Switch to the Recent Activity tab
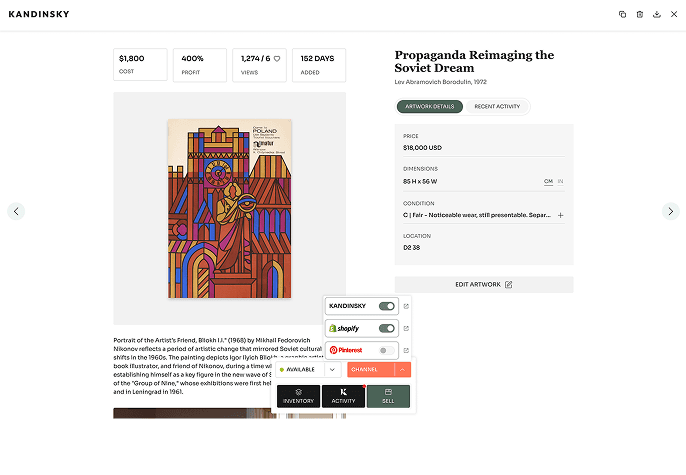Image resolution: width=686 pixels, height=475 pixels. (496, 106)
